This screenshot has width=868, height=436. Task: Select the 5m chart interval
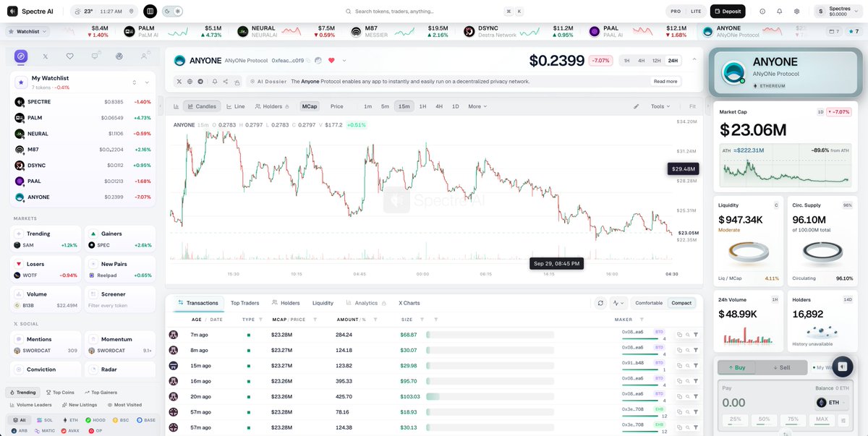[x=385, y=106]
